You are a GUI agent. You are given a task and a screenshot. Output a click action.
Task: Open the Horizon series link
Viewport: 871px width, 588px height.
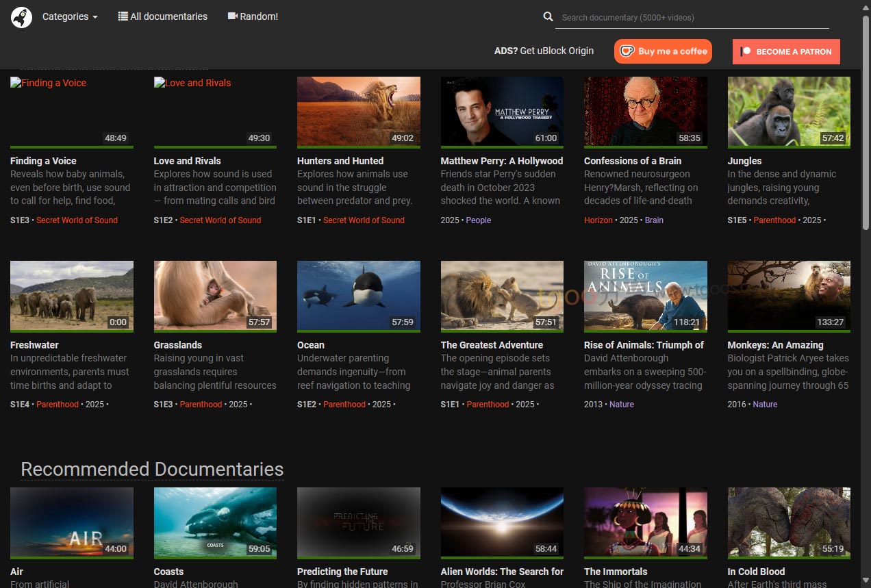(598, 220)
